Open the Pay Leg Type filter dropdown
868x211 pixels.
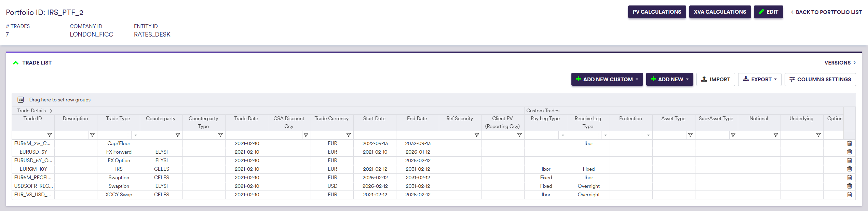click(563, 135)
